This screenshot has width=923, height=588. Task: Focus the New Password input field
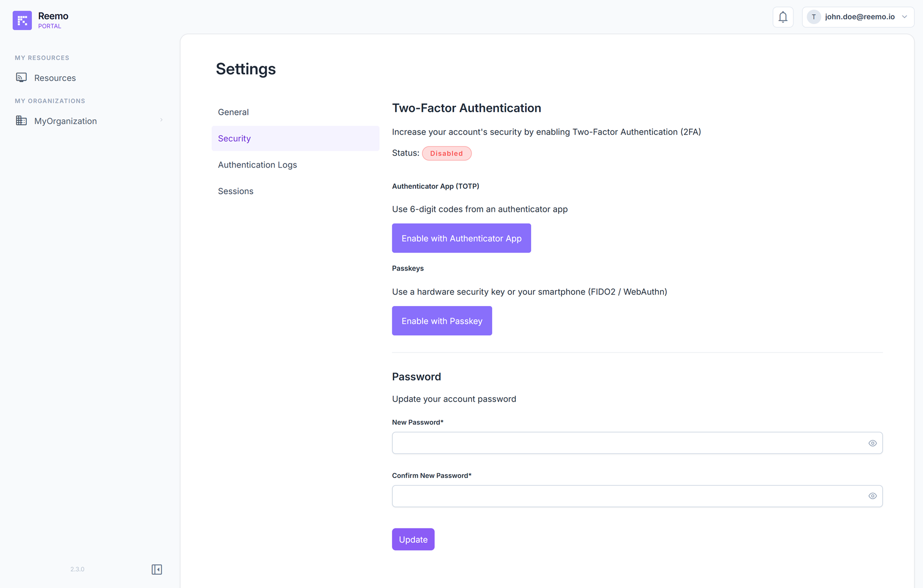tap(637, 443)
